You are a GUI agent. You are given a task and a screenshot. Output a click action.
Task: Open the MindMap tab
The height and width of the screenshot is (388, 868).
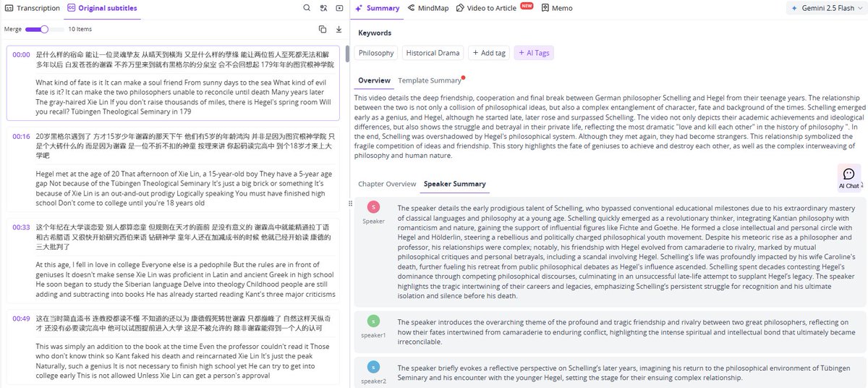pos(428,8)
